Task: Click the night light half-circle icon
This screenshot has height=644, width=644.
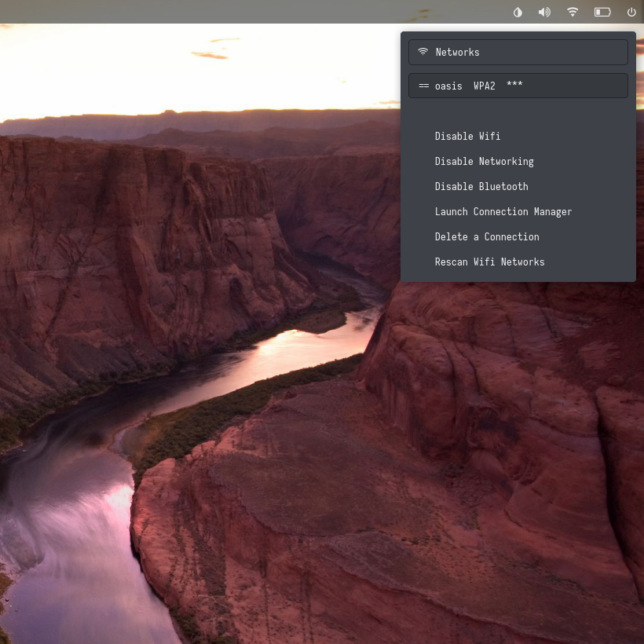Action: click(518, 12)
